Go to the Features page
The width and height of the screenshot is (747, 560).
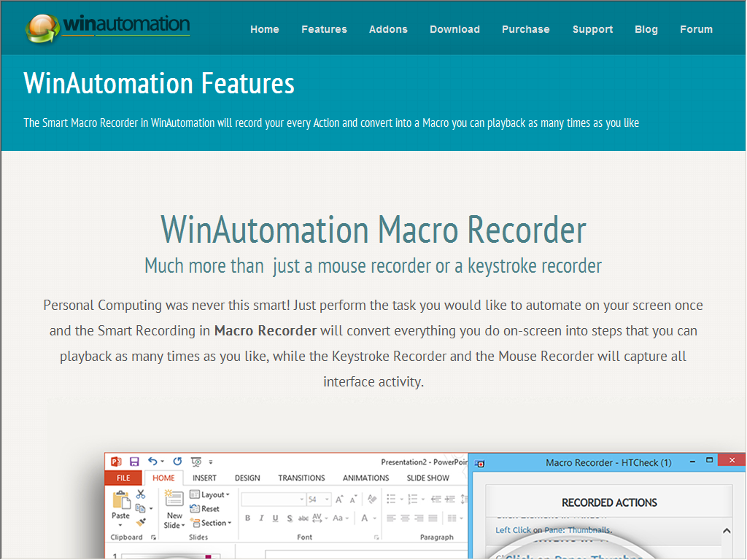pos(324,29)
